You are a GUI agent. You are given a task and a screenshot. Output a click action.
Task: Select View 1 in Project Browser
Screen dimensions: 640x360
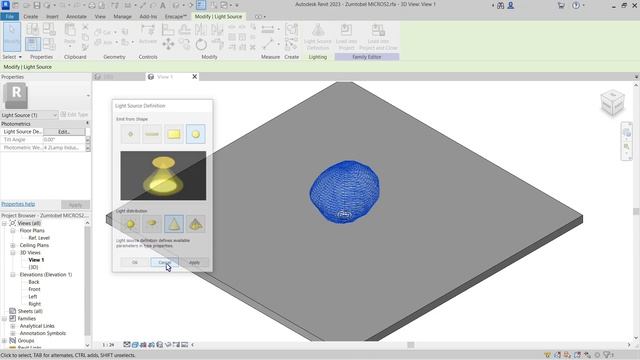click(x=36, y=260)
